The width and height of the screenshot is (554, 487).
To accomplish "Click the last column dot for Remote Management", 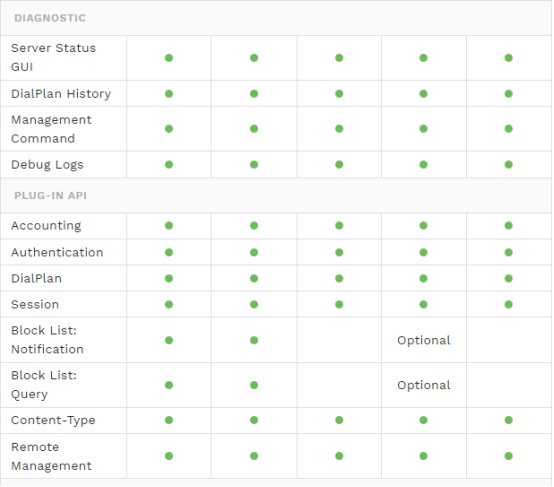I will coord(509,457).
